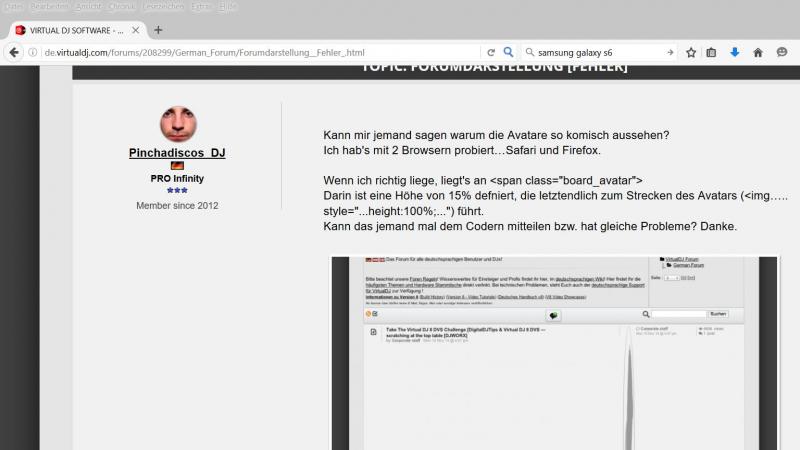Click the Member since 2012 text

tap(177, 206)
